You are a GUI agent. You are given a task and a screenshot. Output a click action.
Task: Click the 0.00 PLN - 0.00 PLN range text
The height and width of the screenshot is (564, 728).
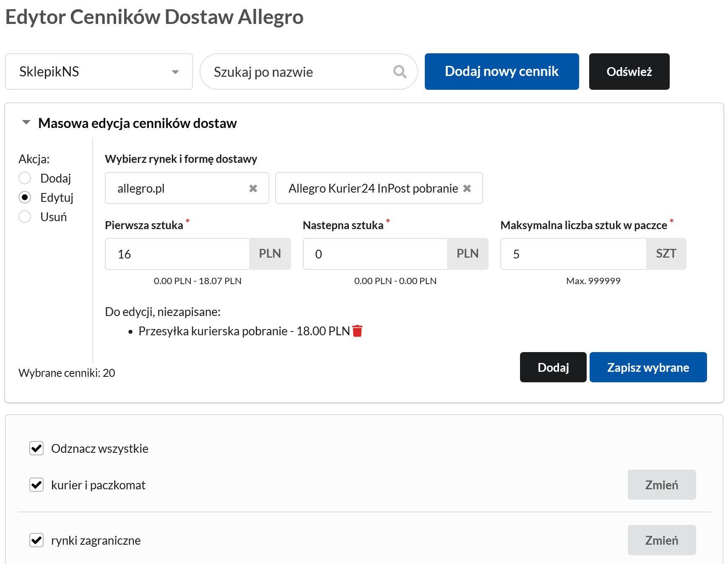[395, 281]
